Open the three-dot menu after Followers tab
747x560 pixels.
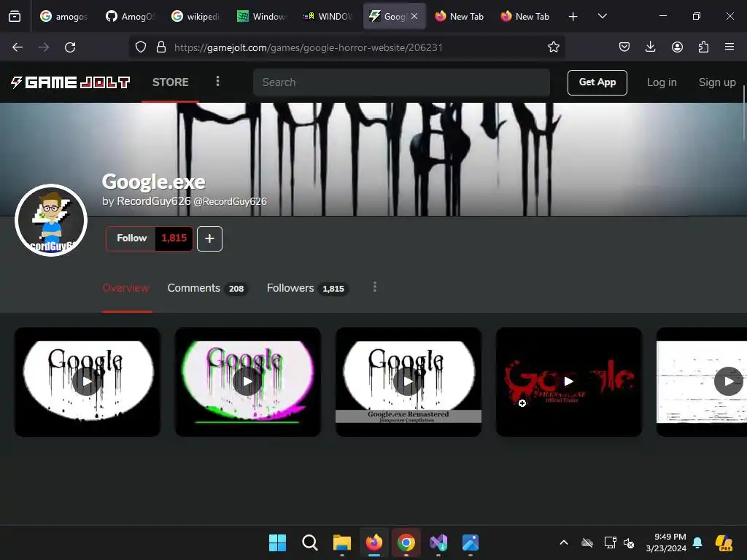tap(375, 287)
